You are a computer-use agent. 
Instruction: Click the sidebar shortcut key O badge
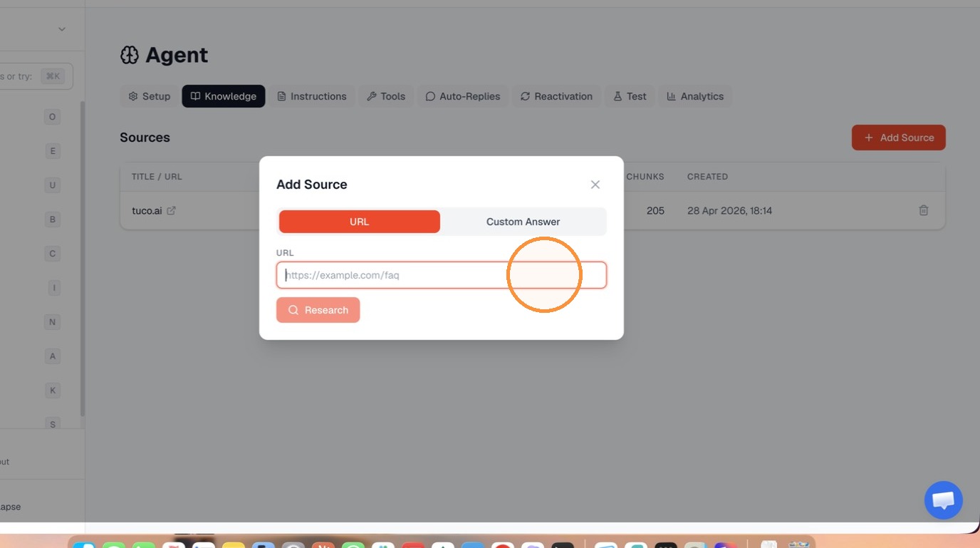pyautogui.click(x=52, y=117)
